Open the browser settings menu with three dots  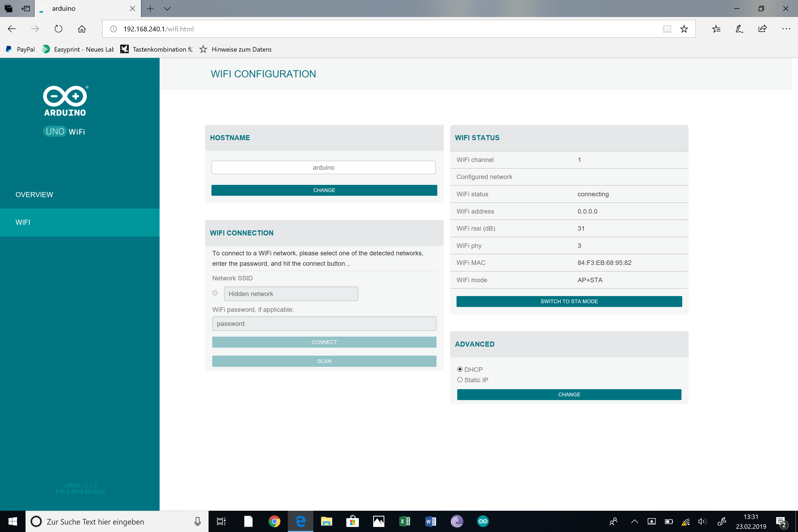point(786,29)
